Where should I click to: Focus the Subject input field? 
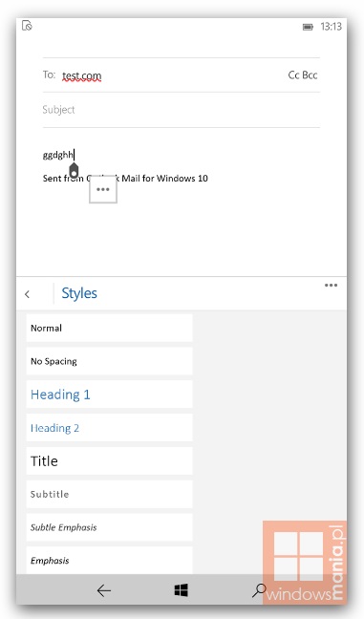tap(182, 110)
